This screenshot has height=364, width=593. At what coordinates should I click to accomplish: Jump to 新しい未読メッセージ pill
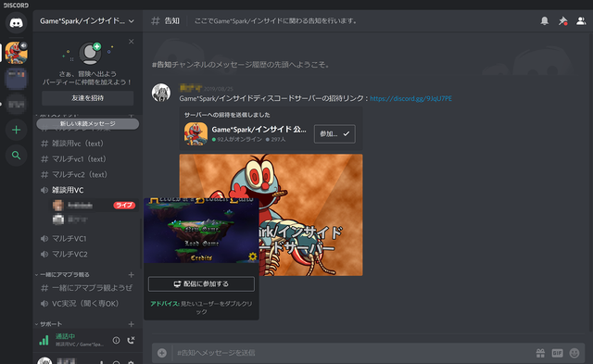[87, 123]
